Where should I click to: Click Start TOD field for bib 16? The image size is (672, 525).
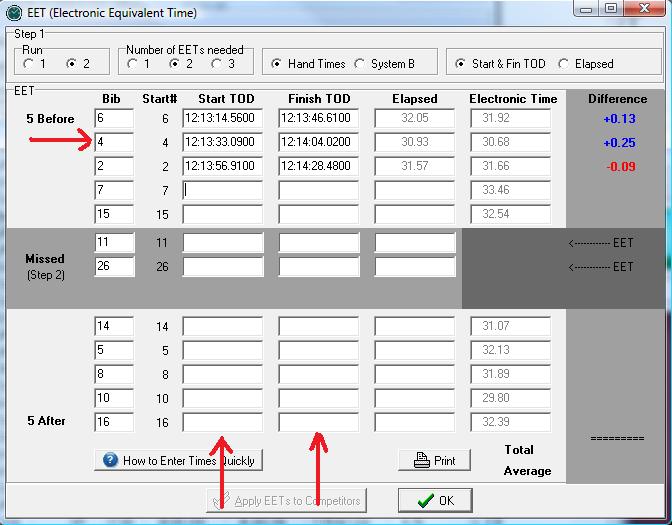click(222, 422)
